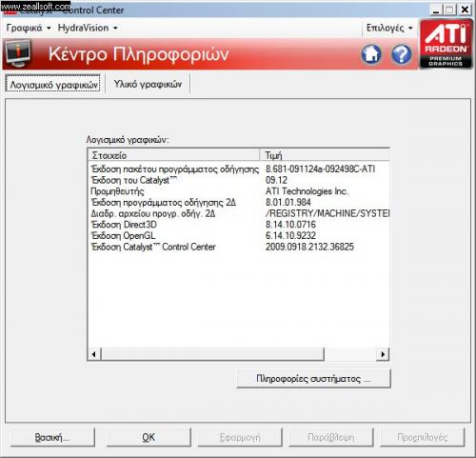Viewport: 476px width, 458px height.
Task: Click the Πληροφορίες συστήματος button
Action: point(313,379)
